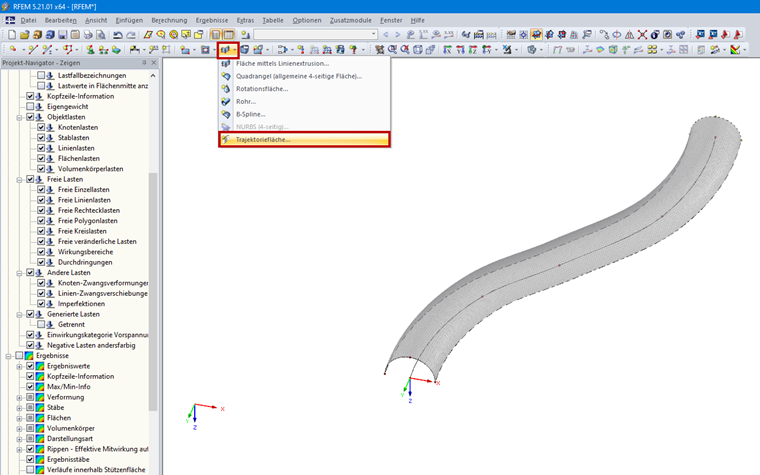
Task: Uncheck Stablasten checkbox
Action: coord(41,138)
